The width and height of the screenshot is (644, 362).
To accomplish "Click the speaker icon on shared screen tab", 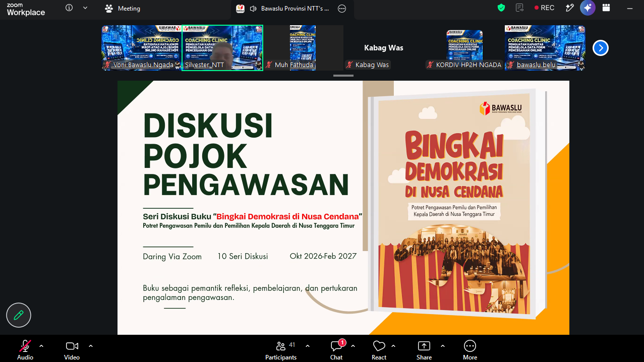I will [x=253, y=9].
